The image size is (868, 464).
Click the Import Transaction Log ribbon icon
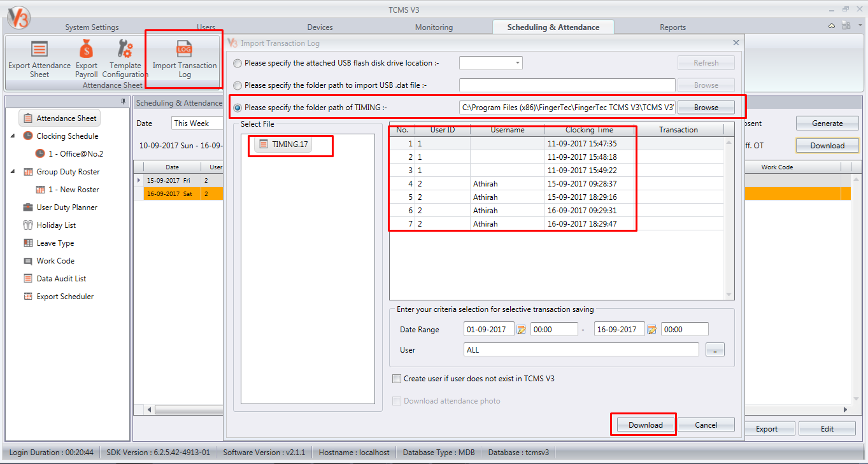185,49
